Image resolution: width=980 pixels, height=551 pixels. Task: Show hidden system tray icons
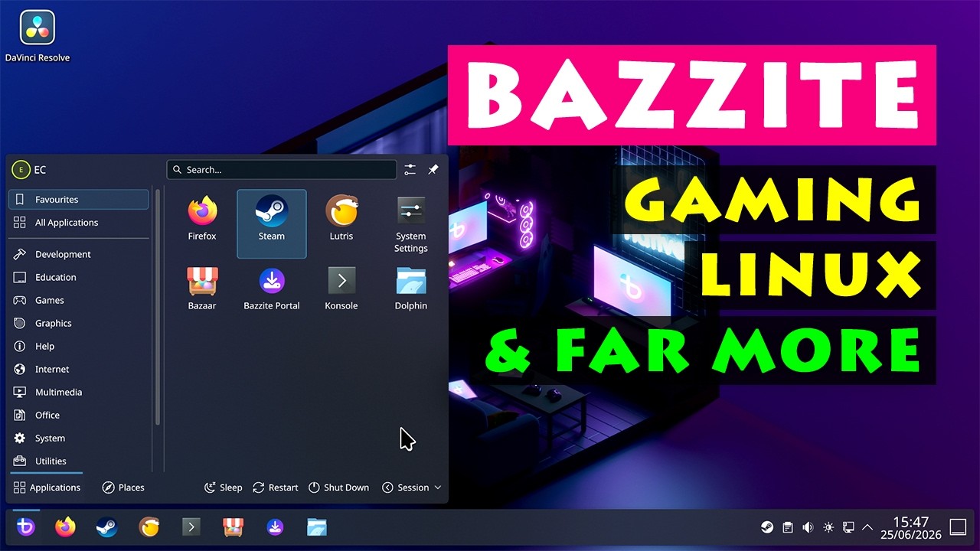[867, 527]
